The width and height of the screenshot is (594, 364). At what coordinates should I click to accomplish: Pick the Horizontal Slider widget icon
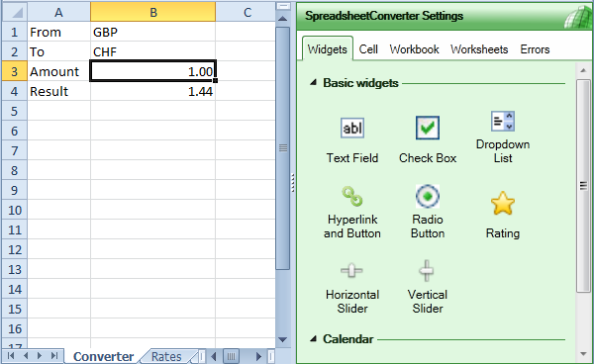click(351, 271)
